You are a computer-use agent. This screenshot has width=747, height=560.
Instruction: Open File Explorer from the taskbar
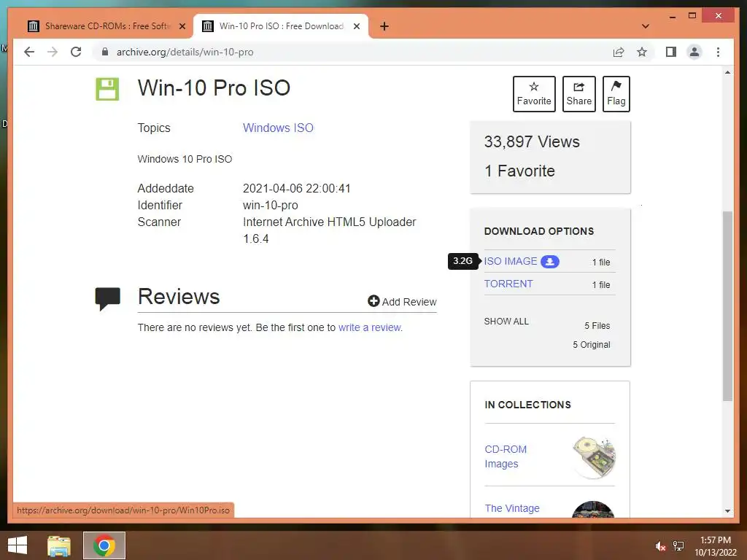point(59,545)
